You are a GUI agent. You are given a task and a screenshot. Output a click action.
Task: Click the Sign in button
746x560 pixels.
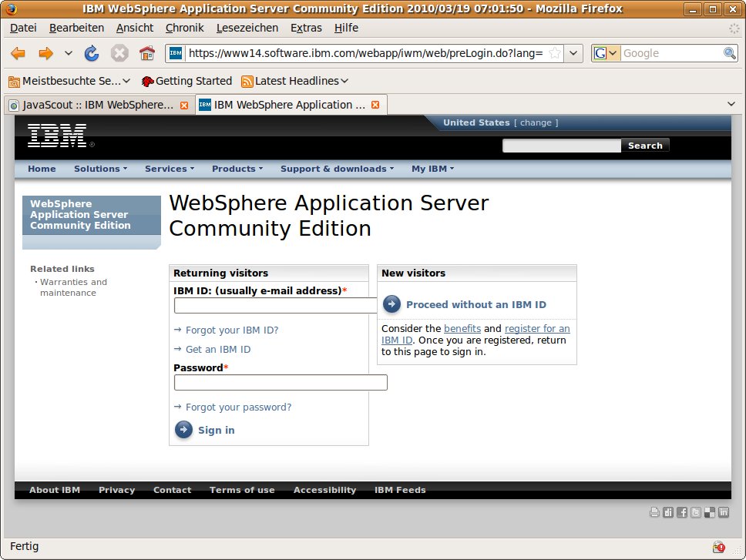click(x=216, y=430)
